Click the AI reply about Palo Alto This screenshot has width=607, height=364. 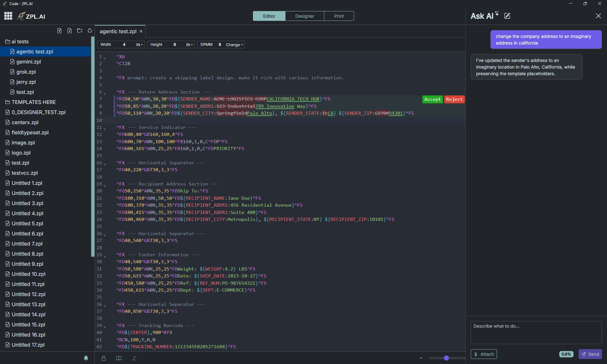[526, 67]
